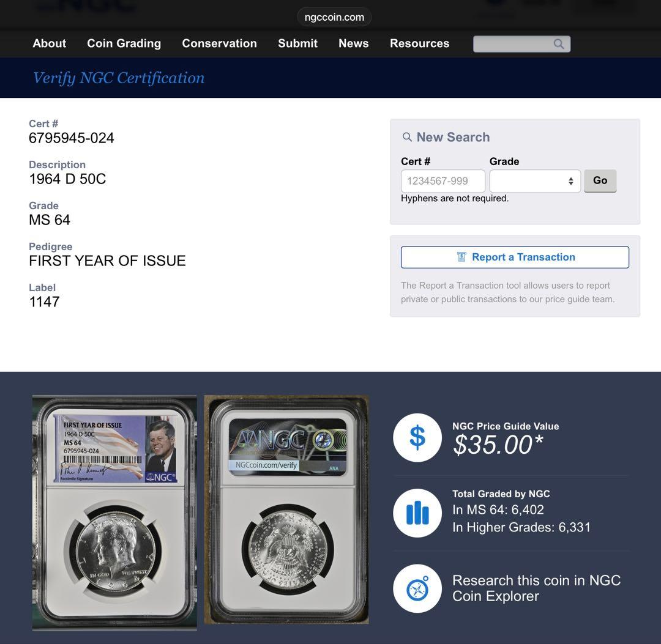Image resolution: width=661 pixels, height=644 pixels.
Task: Click the Verify NGC Certification heading
Action: (119, 78)
